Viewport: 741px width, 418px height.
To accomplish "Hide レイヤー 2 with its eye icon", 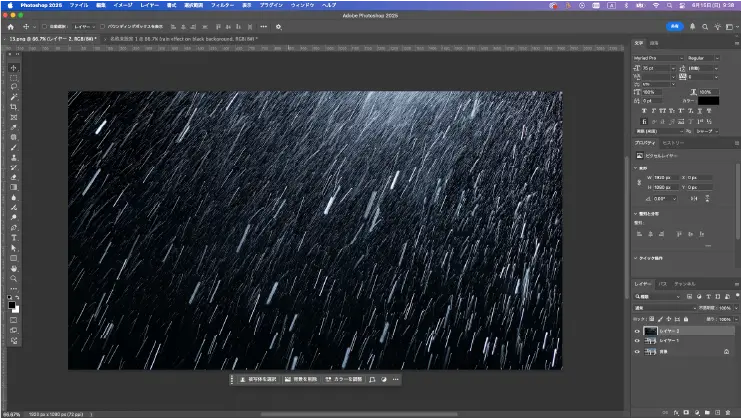I will coord(637,331).
